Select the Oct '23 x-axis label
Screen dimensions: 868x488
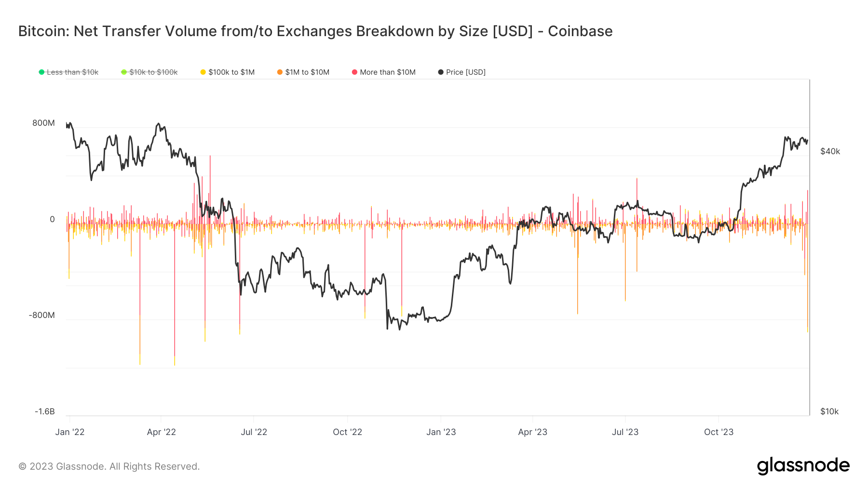[719, 432]
